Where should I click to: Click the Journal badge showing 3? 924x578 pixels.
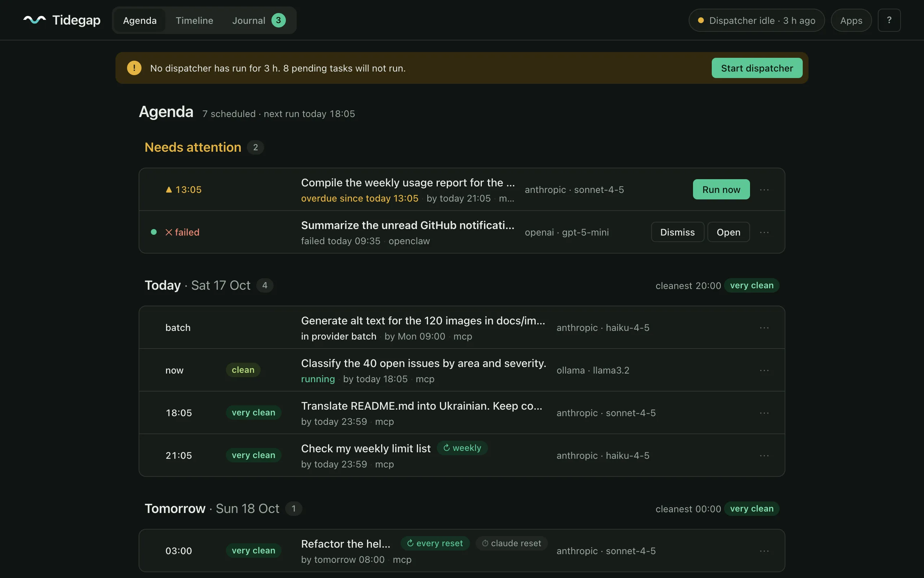[278, 20]
